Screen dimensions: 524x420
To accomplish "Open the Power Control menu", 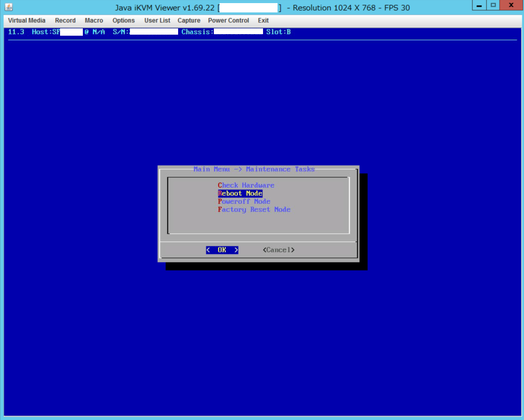I will pyautogui.click(x=228, y=21).
